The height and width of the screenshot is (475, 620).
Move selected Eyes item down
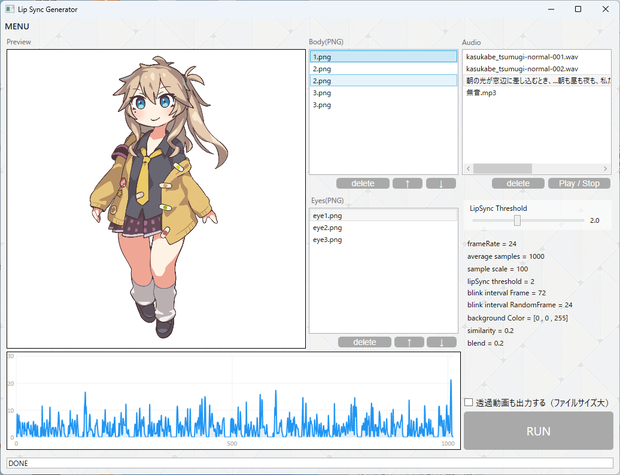[442, 342]
